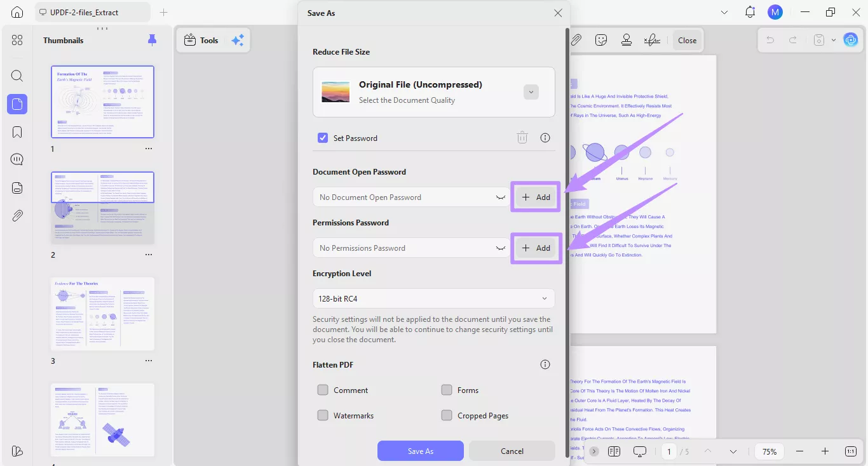Add a Permissions Password

(536, 248)
